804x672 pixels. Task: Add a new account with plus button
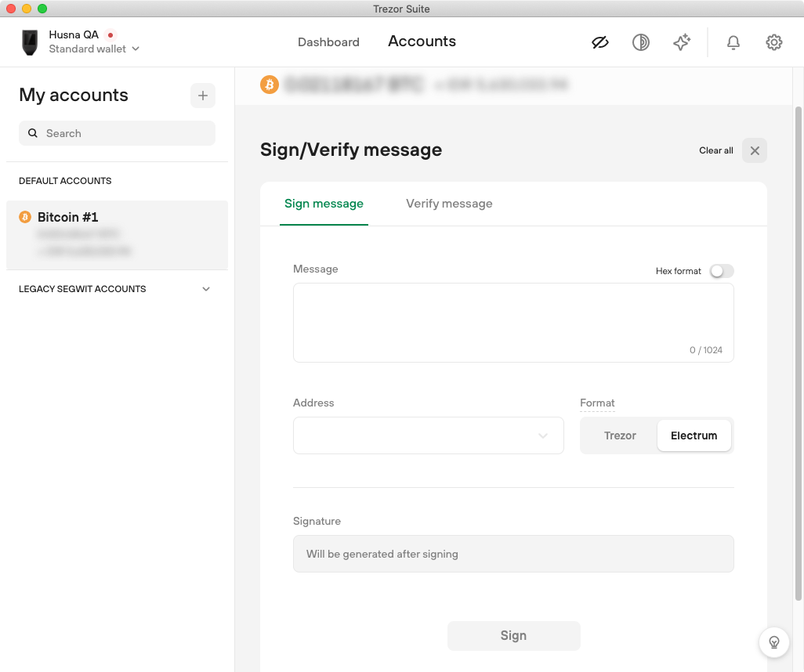point(203,96)
